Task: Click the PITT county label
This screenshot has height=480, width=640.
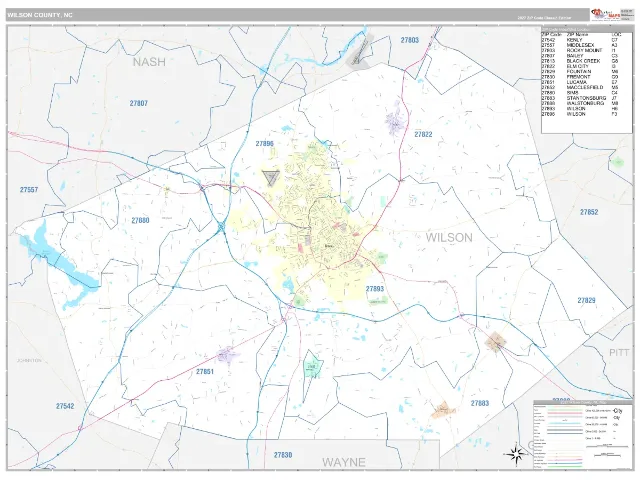Action: [x=619, y=353]
